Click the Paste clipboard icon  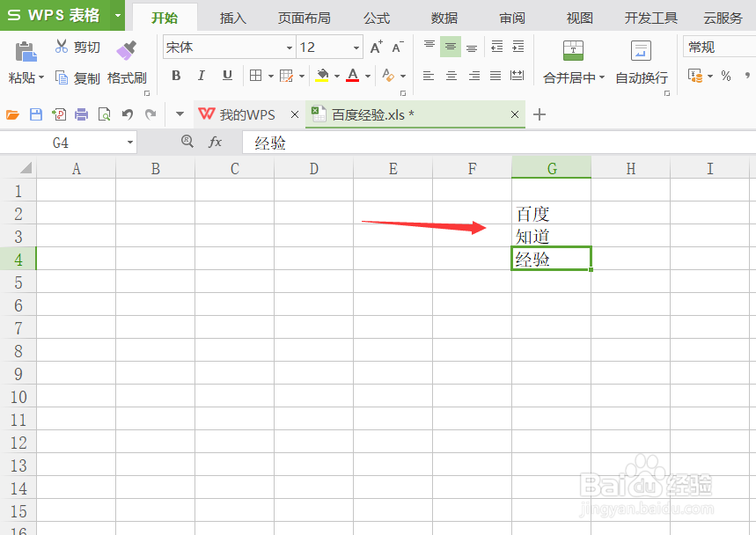(x=26, y=52)
